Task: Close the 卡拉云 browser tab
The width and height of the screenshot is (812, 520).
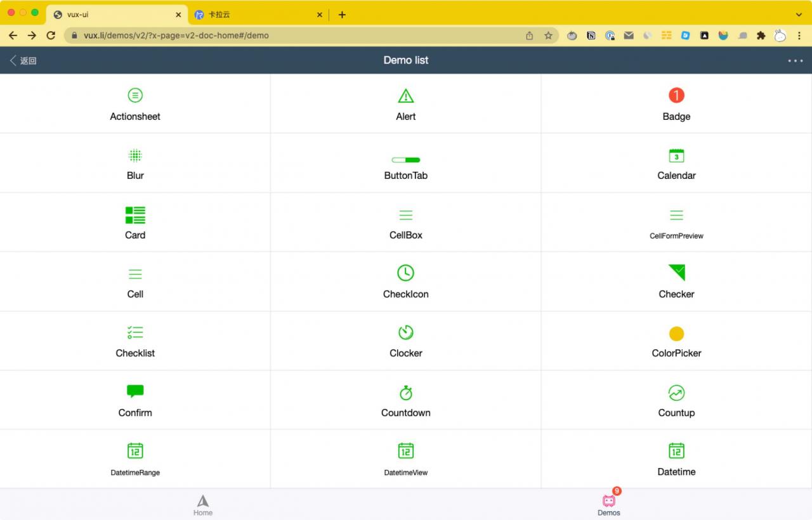Action: 319,15
